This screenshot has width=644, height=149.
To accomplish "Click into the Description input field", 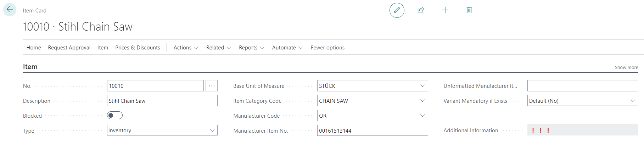I will [162, 101].
